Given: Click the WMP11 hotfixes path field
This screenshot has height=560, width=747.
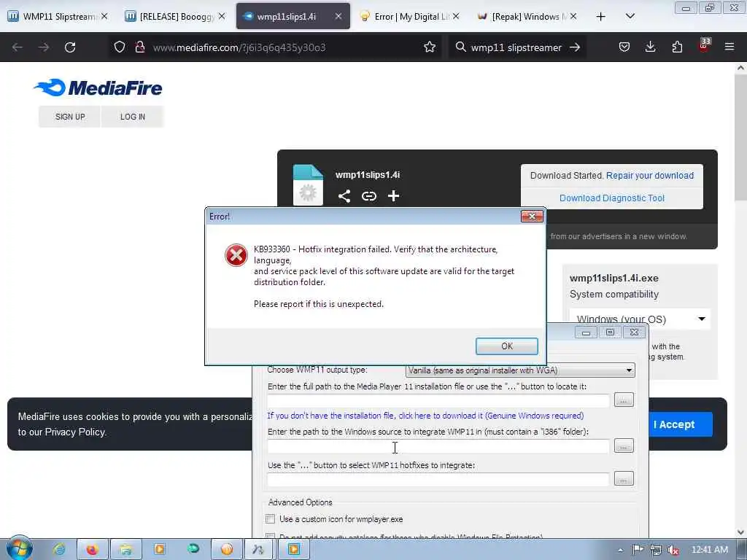Looking at the screenshot, I should 438,479.
